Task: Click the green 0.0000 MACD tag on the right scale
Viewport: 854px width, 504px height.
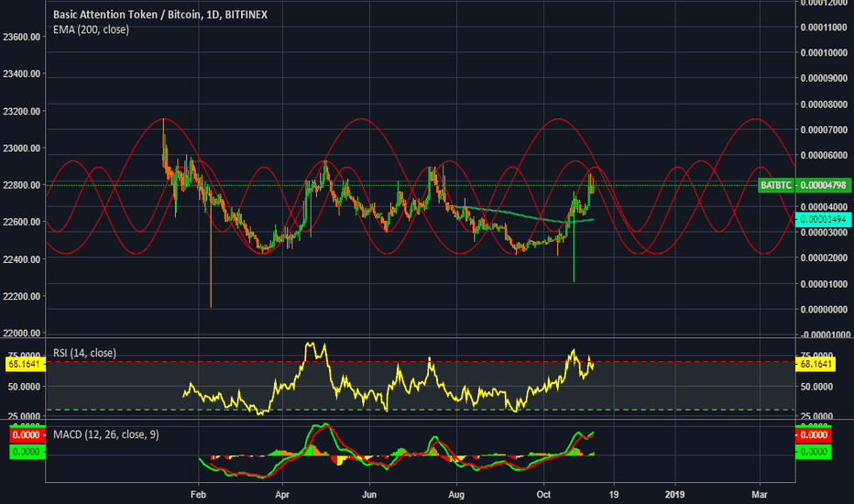Action: [x=814, y=452]
